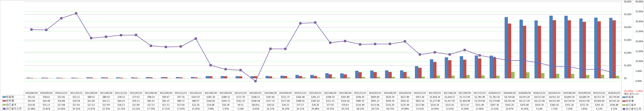Click the 7.99% equity ratio cell
The image size is (644, 111).
(210, 109)
